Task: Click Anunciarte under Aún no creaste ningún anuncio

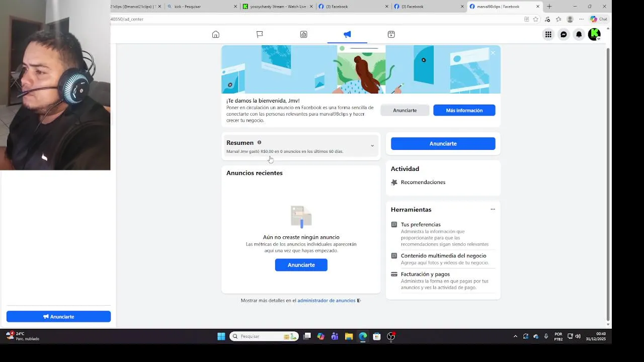Action: pos(301,265)
